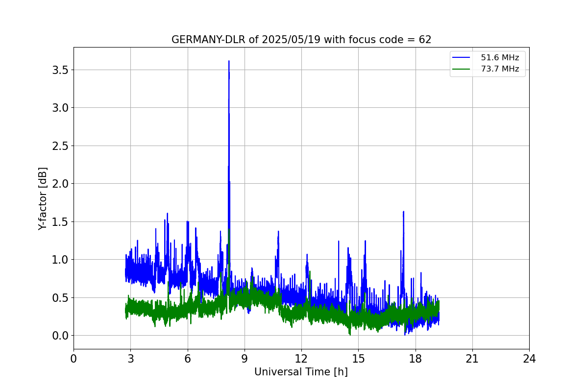Image resolution: width=588 pixels, height=392 pixels.
Task: Click the x-axis tick label 24
Action: click(x=529, y=359)
